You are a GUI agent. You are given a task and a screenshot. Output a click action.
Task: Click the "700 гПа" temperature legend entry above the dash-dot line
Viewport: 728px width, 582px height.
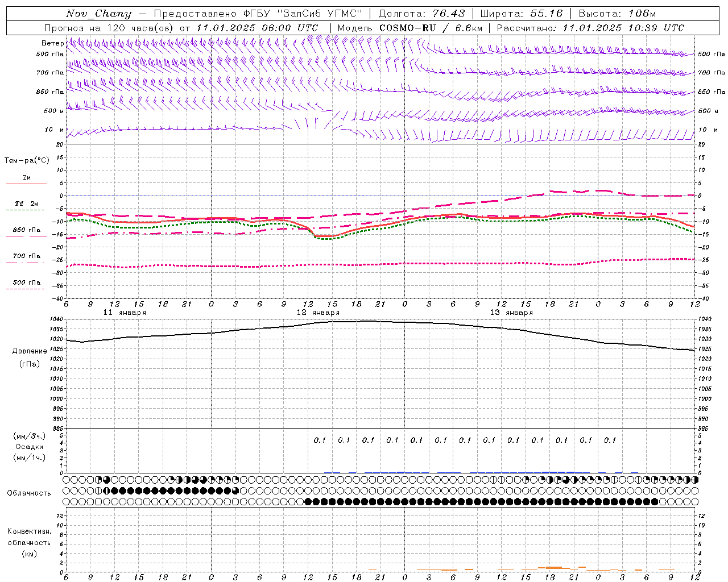point(26,256)
